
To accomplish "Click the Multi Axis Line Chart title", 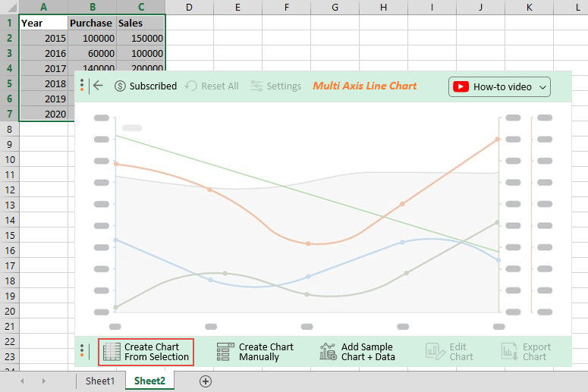I will click(365, 86).
